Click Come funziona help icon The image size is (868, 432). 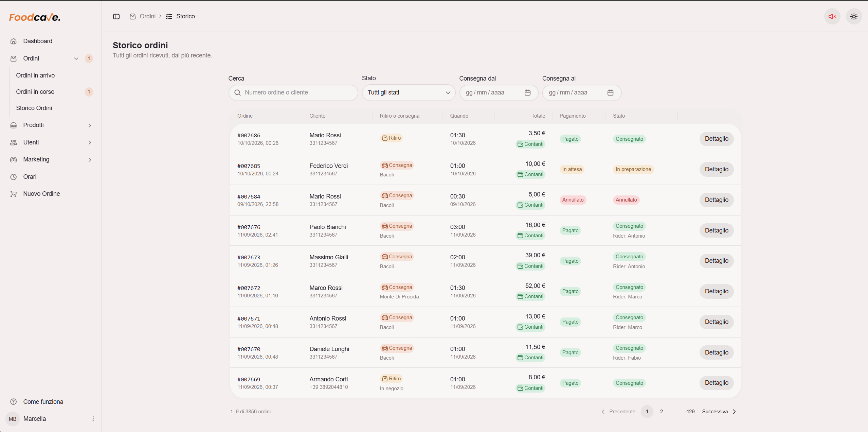click(x=14, y=402)
